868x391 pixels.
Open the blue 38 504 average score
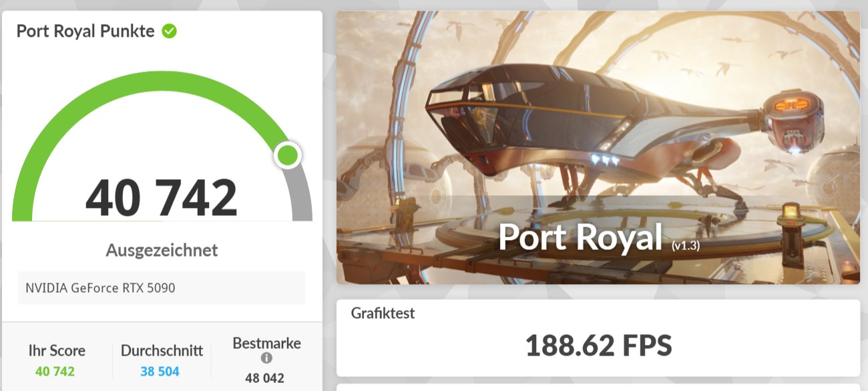pyautogui.click(x=160, y=372)
